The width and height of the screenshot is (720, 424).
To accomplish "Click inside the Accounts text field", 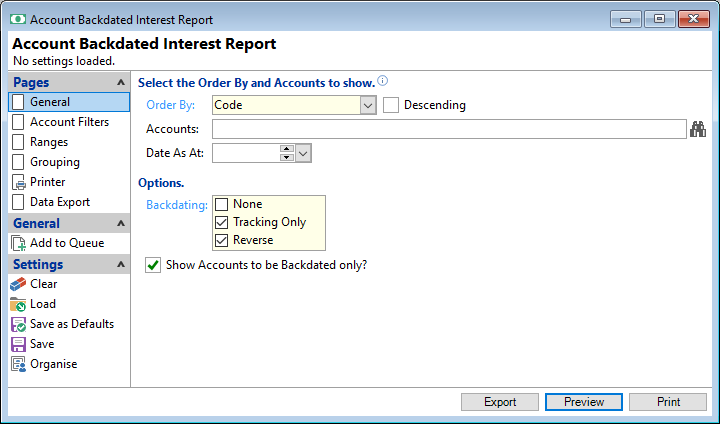I will [x=447, y=129].
